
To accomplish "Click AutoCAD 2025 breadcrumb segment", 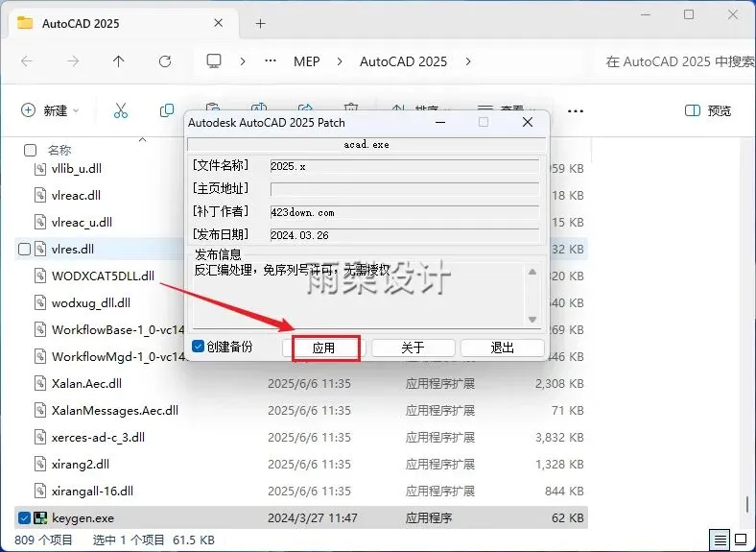I will point(403,61).
